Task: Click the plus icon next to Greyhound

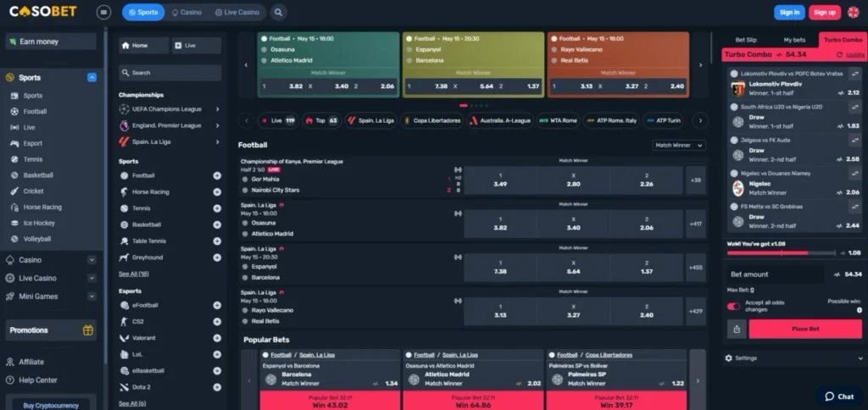Action: 217,258
